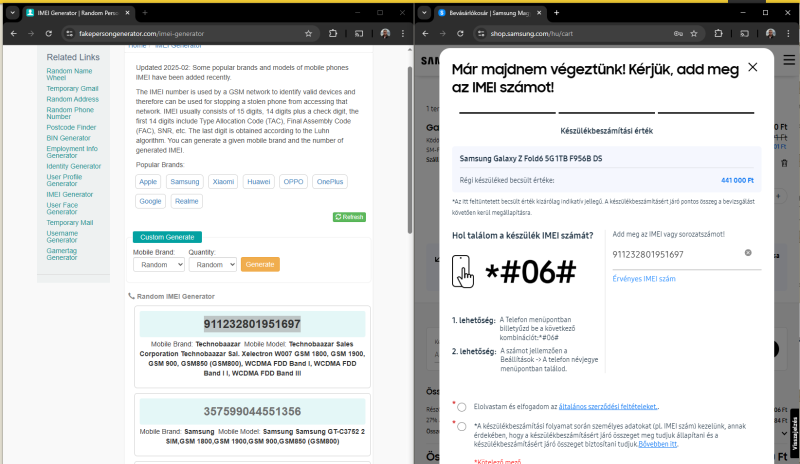Screen dimensions: 800x464
Task: Open Bővebben itt link
Action: pyautogui.click(x=658, y=444)
